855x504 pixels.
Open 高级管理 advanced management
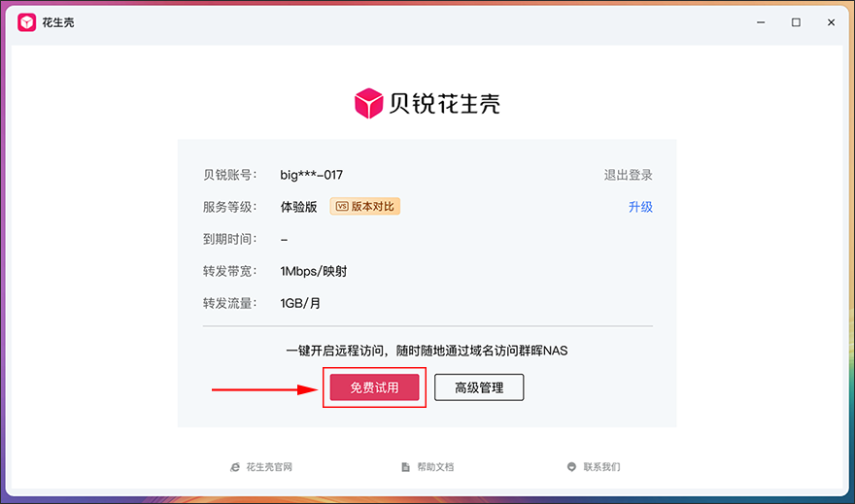479,387
